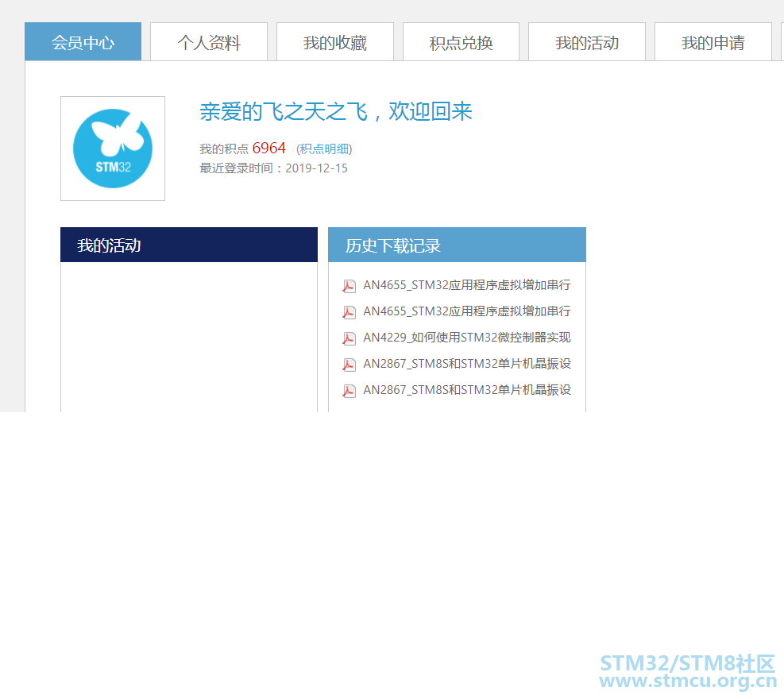Open first AN4655_STM32应用程序虚拟增加串行 download
Screen dimensions: 784x699
point(467,285)
